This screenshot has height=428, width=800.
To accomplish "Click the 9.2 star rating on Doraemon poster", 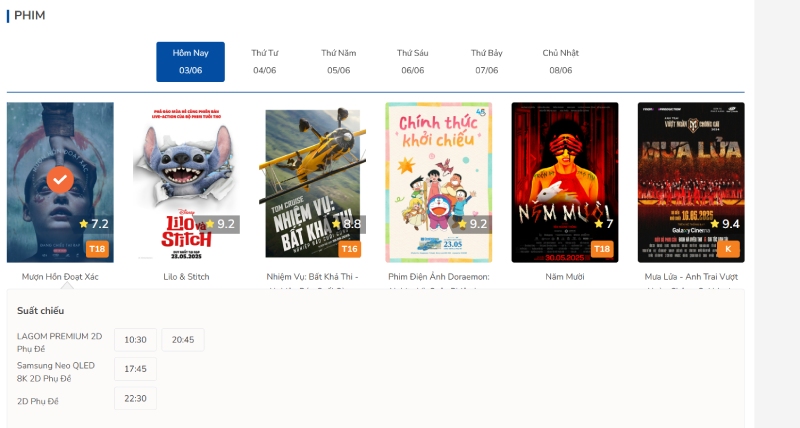I will (473, 224).
